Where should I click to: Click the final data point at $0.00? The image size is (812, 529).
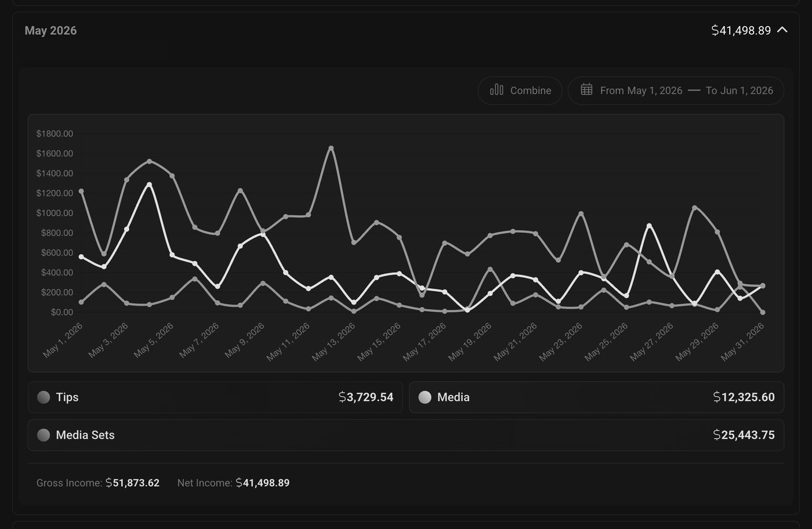click(x=763, y=312)
